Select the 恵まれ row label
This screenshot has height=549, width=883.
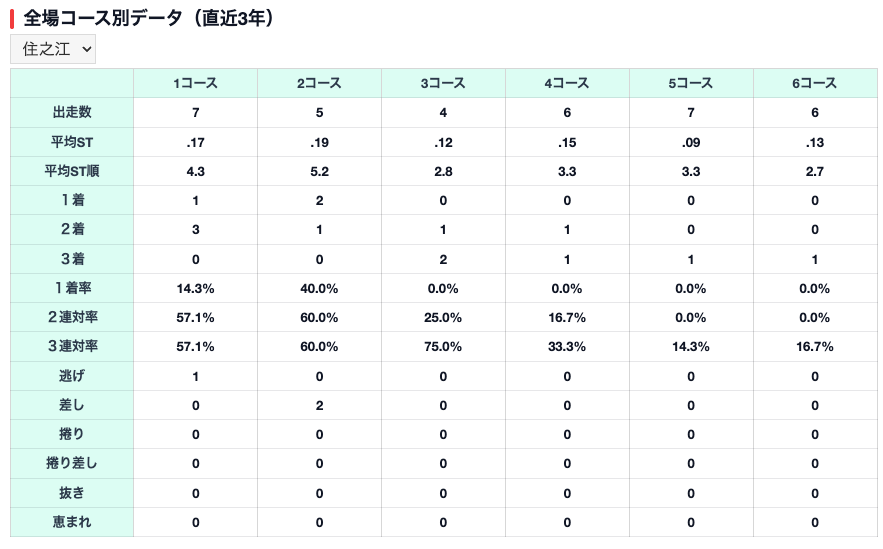coord(72,522)
